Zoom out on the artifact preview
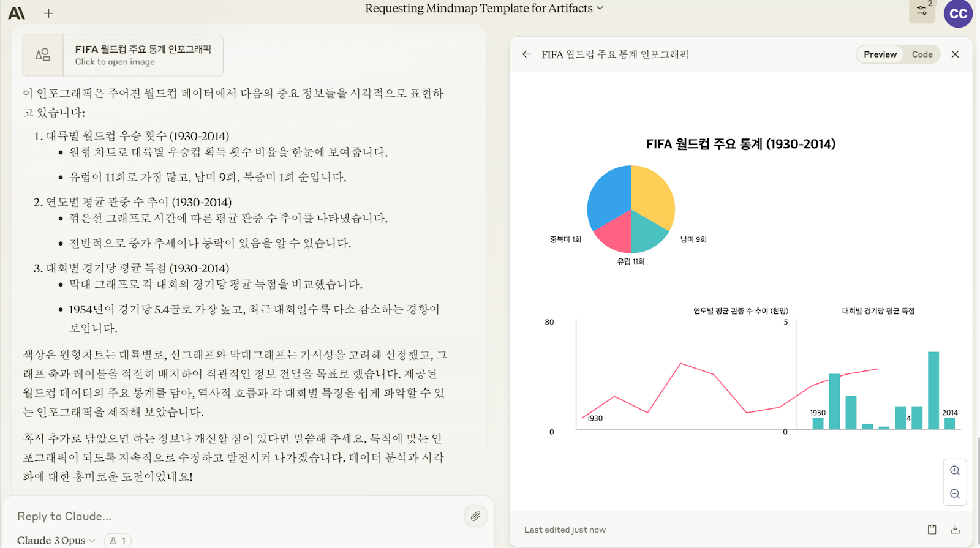The image size is (980, 548). tap(955, 494)
